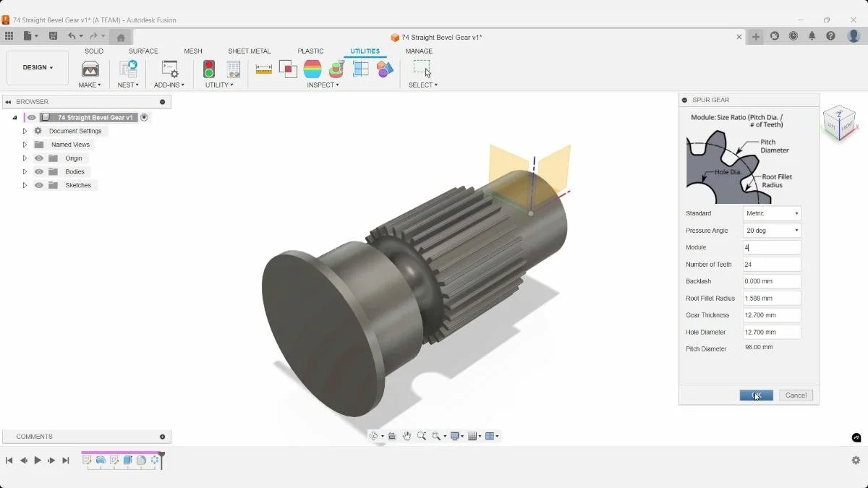The width and height of the screenshot is (868, 488).
Task: Hide the Origin folder
Action: pyautogui.click(x=39, y=158)
